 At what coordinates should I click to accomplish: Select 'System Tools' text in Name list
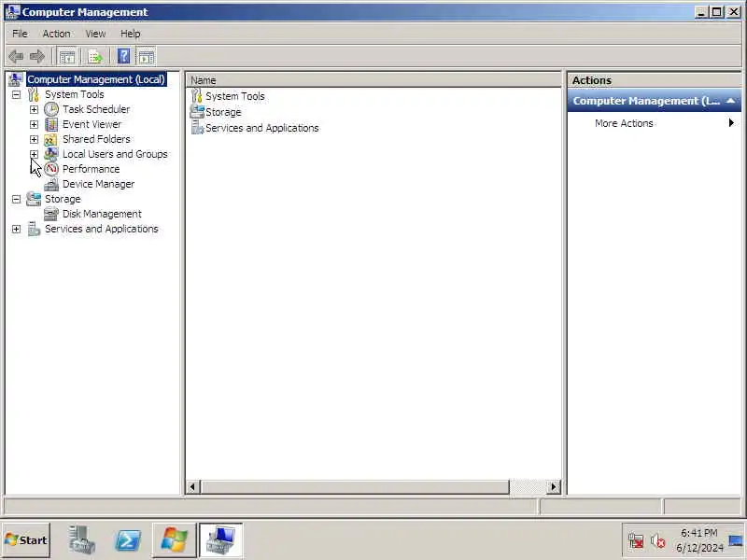235,96
